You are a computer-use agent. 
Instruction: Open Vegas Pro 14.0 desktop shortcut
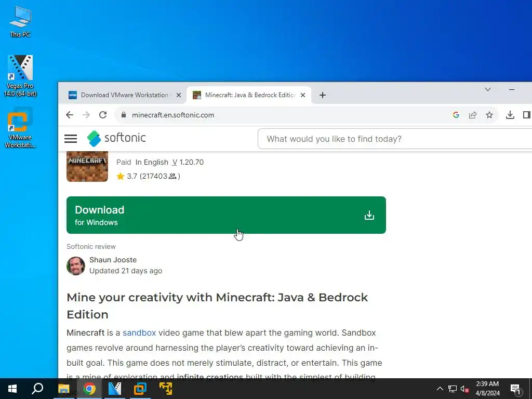tap(20, 76)
